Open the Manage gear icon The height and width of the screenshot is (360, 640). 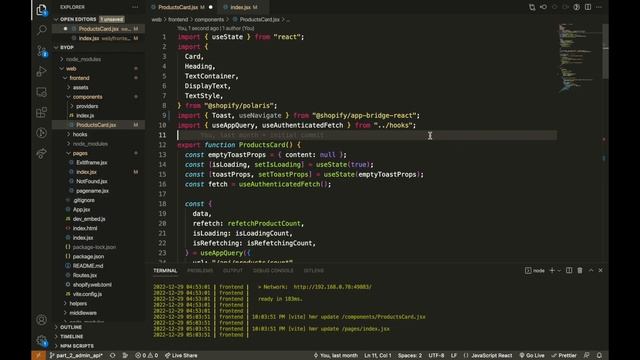click(x=41, y=340)
